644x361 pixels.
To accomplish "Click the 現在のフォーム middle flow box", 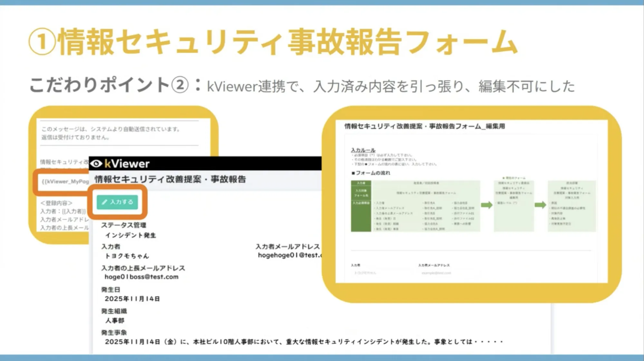I will coord(514,206).
